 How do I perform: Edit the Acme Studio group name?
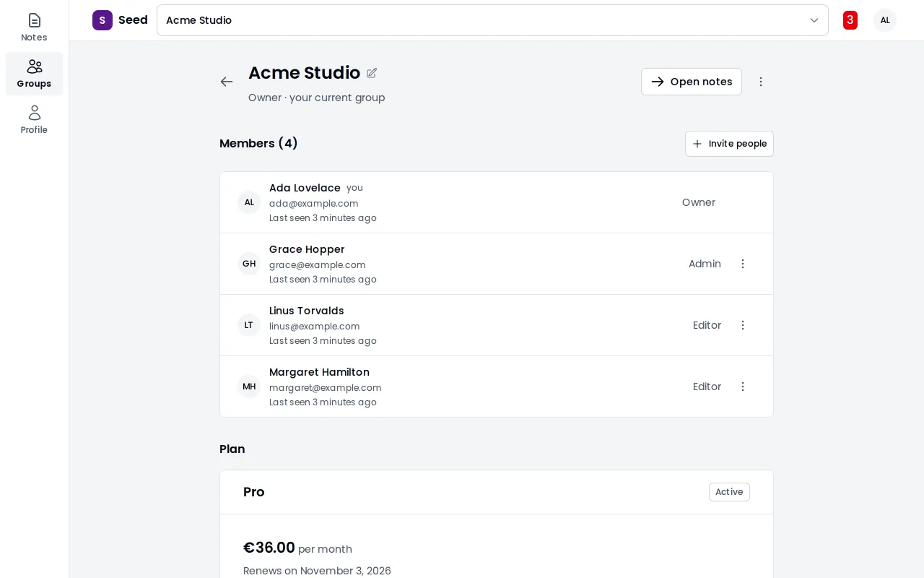372,73
